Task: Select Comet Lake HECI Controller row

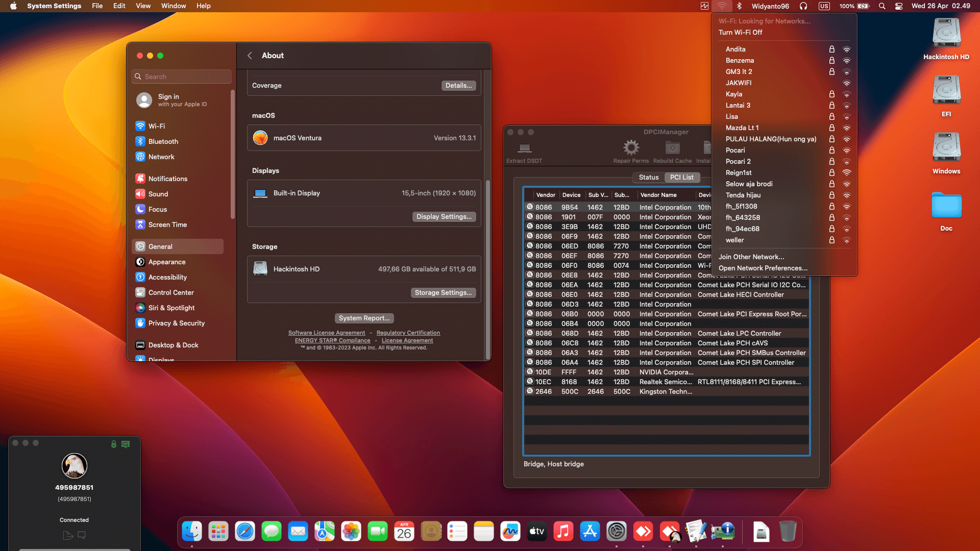Action: point(666,294)
